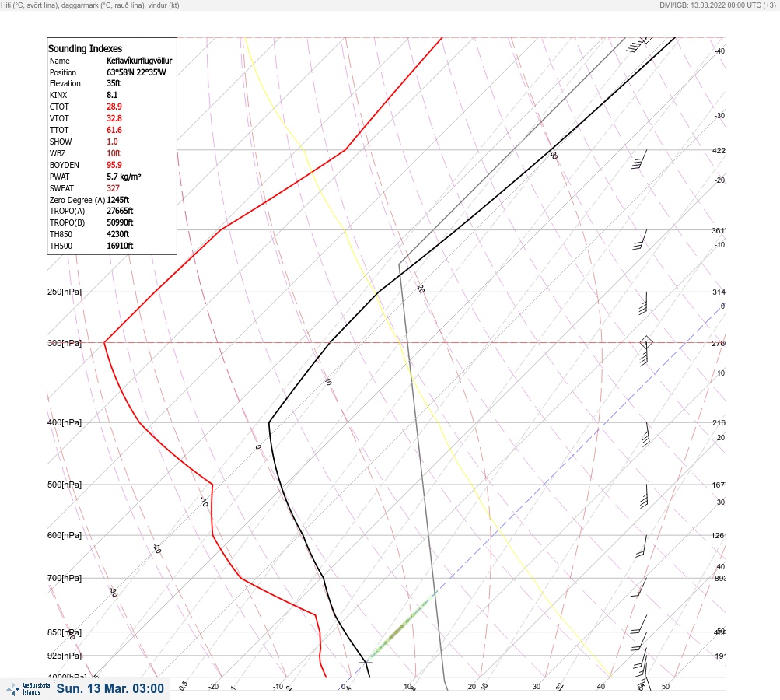
Task: Click the 300[hPa] pressure label
Action: 65,343
